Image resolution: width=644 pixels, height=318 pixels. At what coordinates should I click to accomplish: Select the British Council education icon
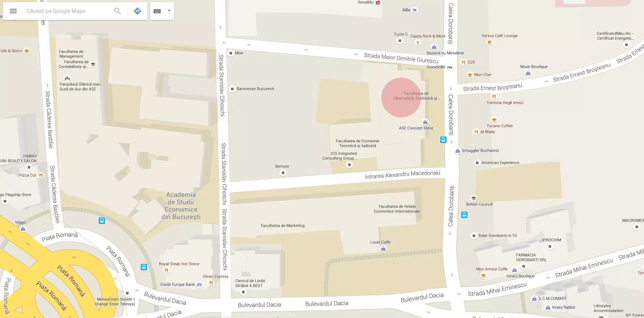point(474,198)
